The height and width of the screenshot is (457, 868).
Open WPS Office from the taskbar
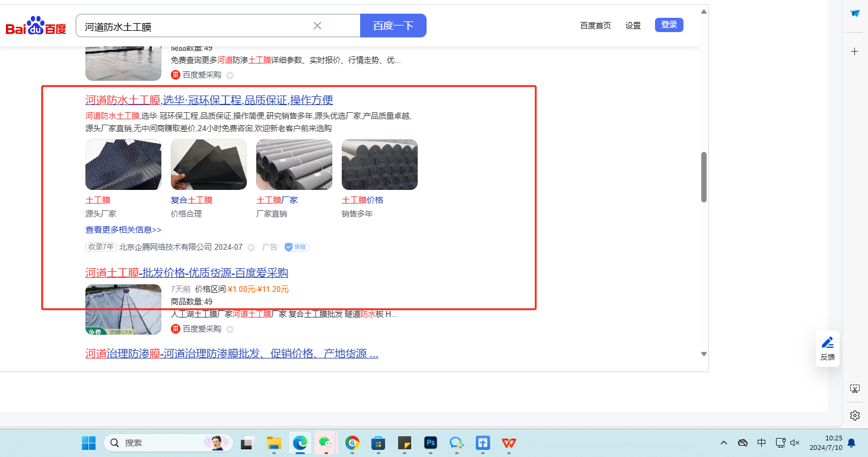509,443
